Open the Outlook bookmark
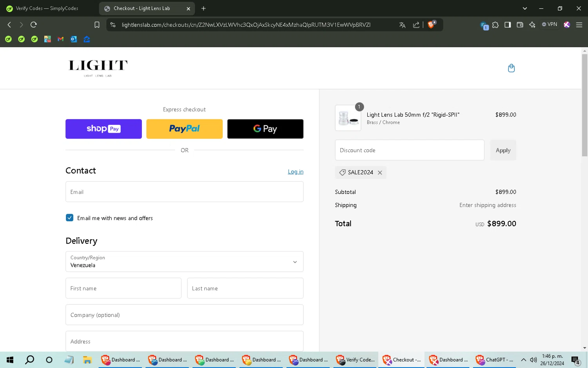 point(74,39)
